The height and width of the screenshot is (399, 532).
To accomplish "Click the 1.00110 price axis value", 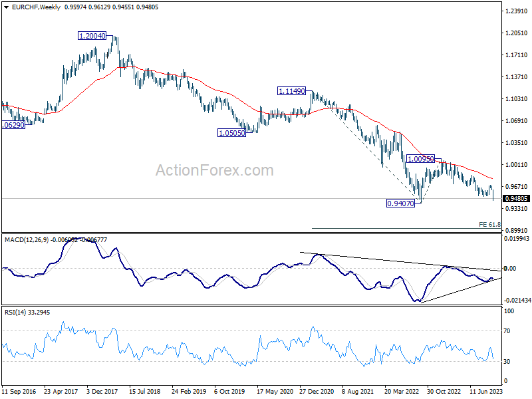I will tap(517, 164).
